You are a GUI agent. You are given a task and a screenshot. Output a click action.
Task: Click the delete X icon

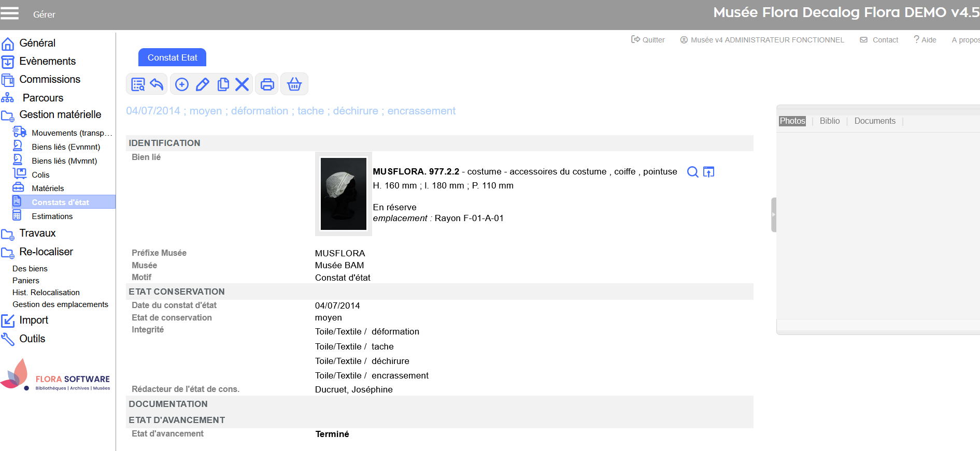[242, 84]
